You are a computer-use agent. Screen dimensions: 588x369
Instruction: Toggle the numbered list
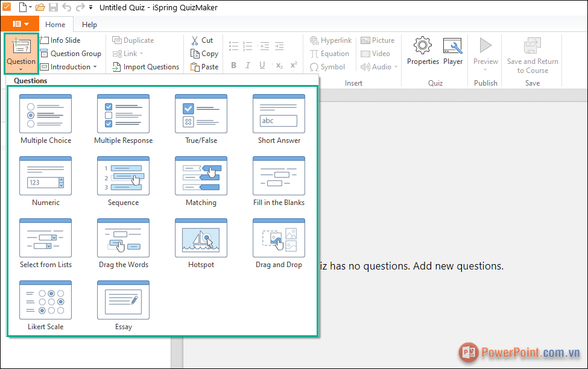247,46
